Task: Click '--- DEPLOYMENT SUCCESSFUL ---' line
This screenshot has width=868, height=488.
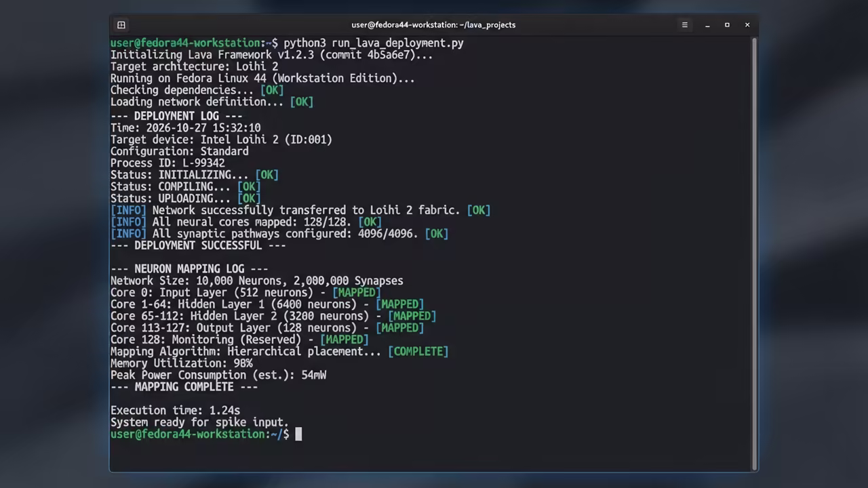Action: point(198,245)
